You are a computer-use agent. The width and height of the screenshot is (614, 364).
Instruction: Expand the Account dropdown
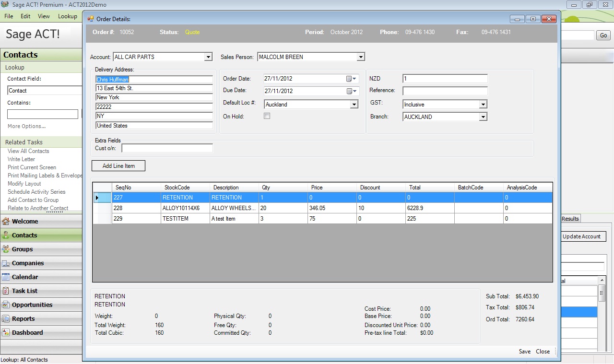(208, 57)
